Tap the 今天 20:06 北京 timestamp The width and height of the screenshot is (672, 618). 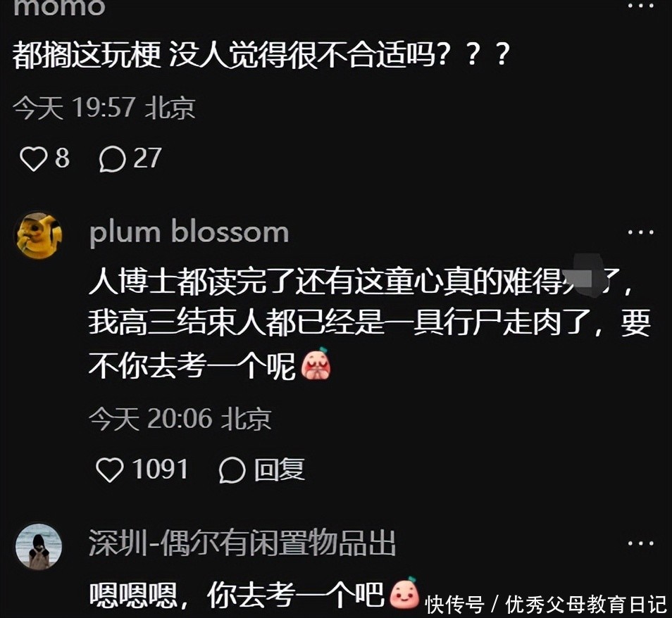180,418
